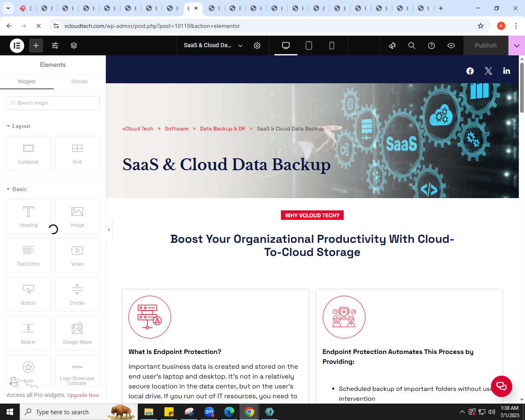Open the browser tab search dropdown
Viewport: 525px width, 420px height.
pos(8,8)
